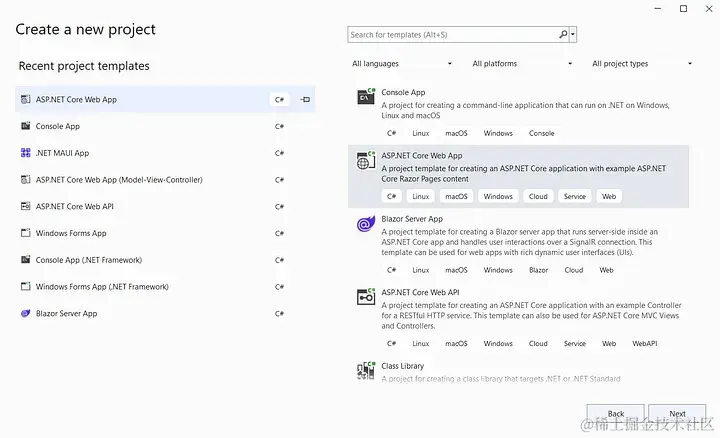
Task: Click the Next button
Action: point(677,414)
